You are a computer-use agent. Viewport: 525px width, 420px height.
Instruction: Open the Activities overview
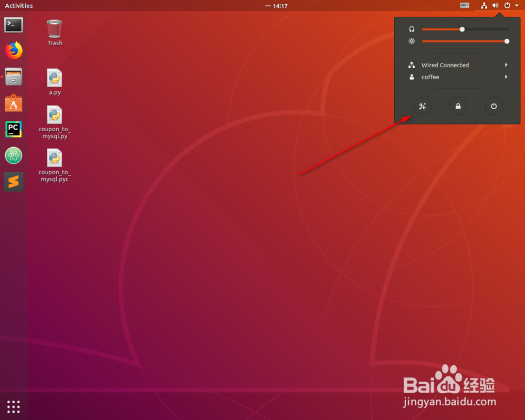coord(19,5)
